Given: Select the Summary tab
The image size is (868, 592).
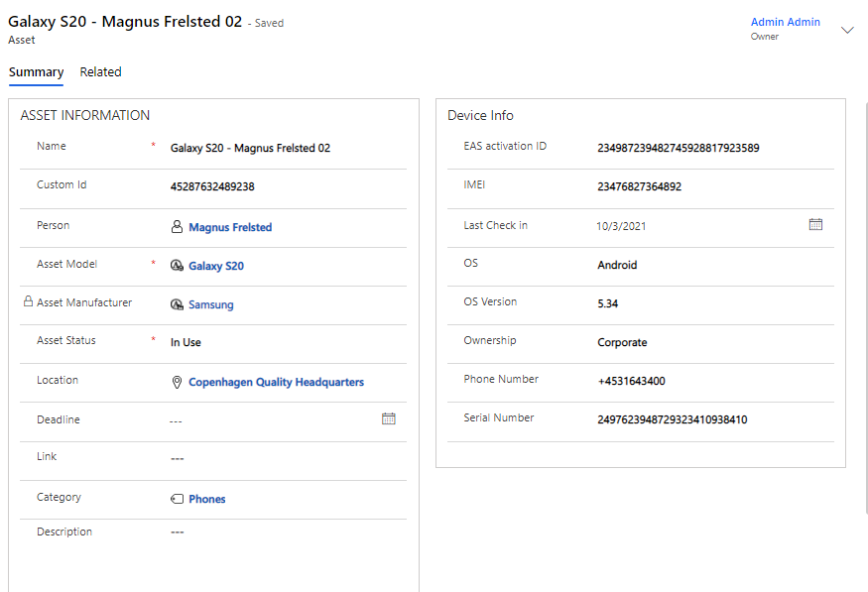Looking at the screenshot, I should (x=37, y=72).
